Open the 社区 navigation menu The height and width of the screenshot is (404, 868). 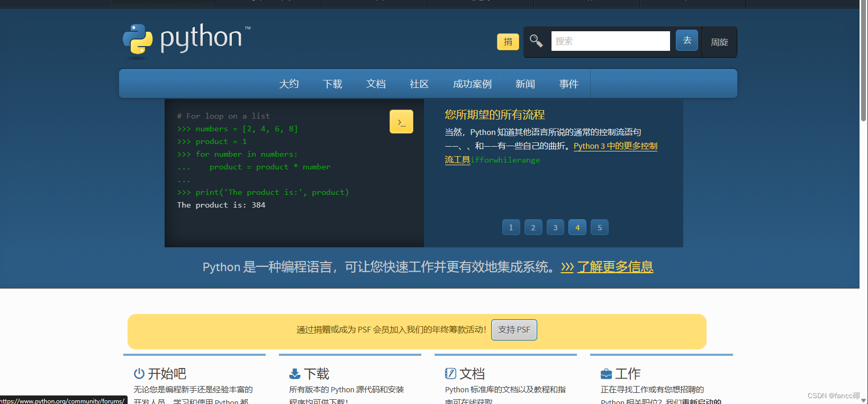[x=419, y=84]
